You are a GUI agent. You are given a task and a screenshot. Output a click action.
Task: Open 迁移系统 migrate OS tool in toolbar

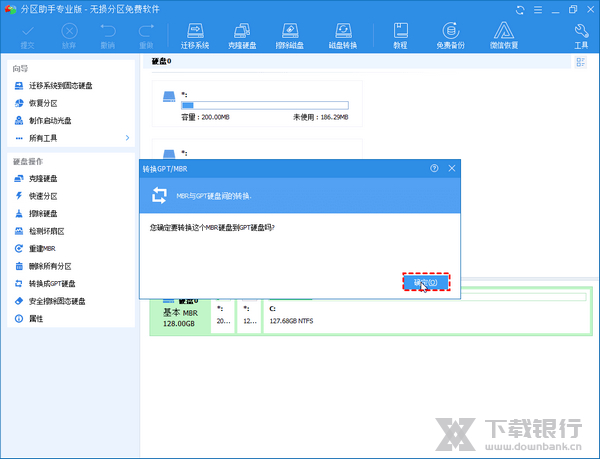tap(195, 37)
